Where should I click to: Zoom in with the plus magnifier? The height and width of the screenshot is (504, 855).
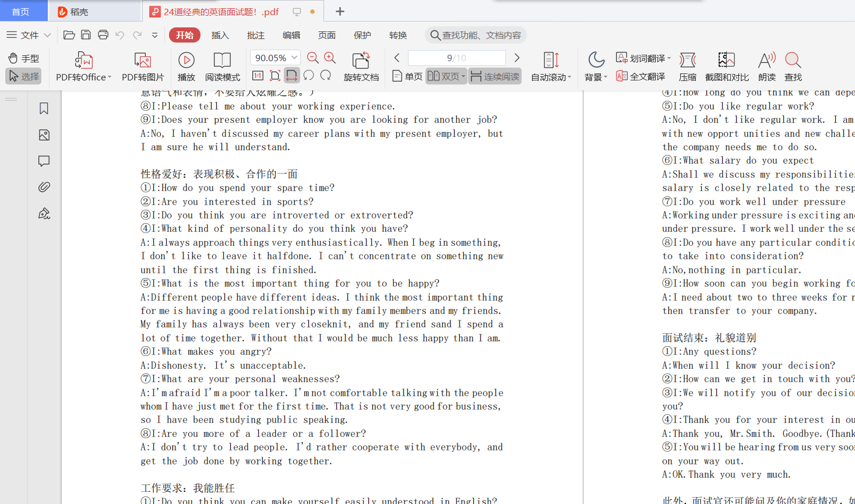330,58
